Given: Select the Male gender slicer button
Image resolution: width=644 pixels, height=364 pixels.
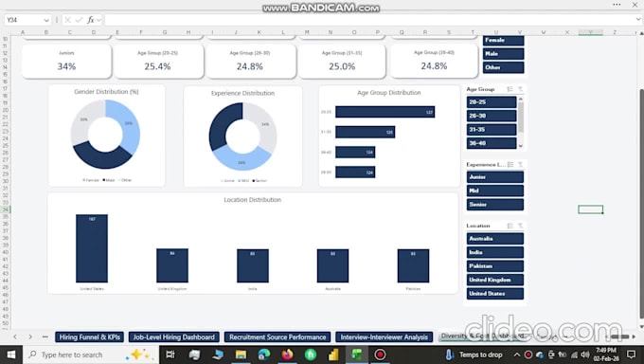Looking at the screenshot, I should click(x=503, y=54).
